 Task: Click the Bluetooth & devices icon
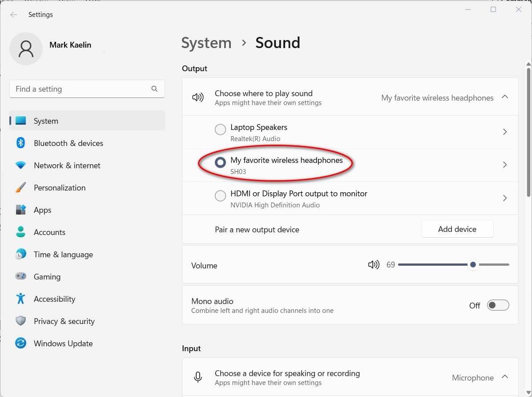20,143
